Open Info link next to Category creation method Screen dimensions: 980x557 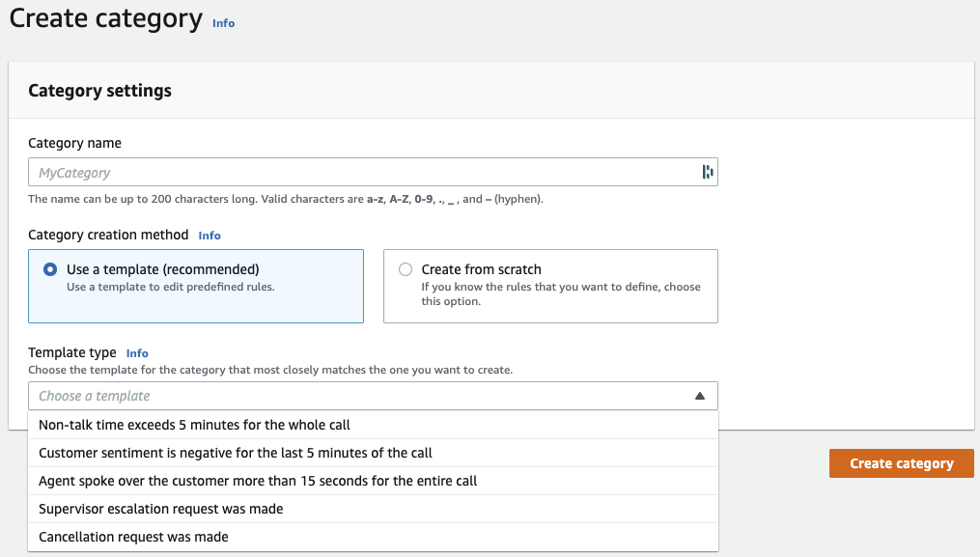tap(210, 236)
